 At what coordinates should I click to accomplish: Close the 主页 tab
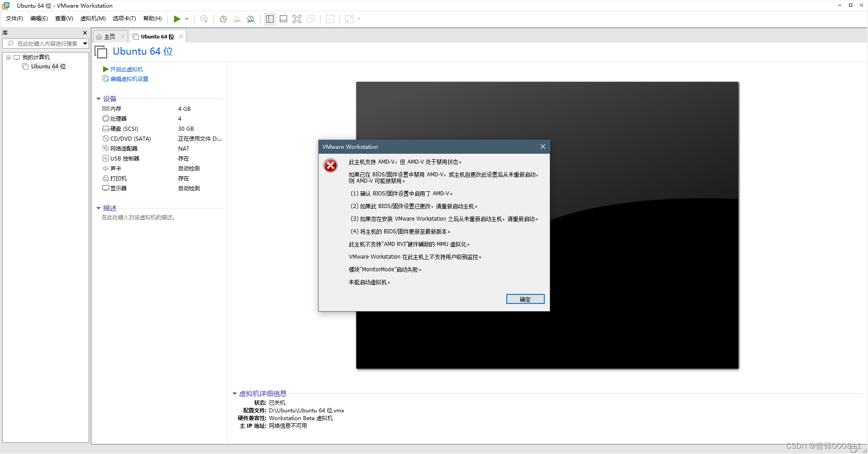click(x=123, y=37)
